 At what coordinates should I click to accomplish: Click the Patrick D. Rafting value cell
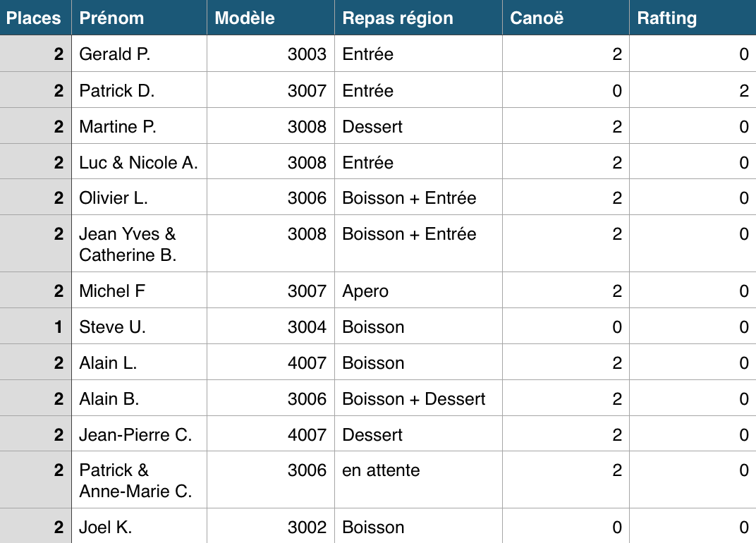click(x=693, y=90)
